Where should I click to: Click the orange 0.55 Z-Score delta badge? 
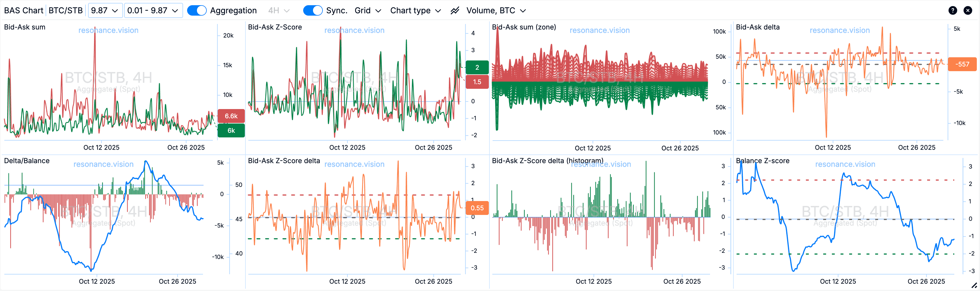pyautogui.click(x=477, y=208)
